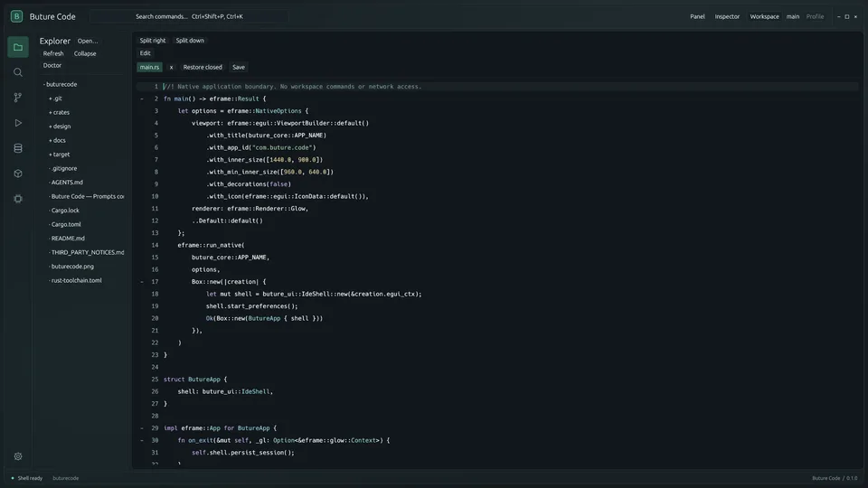The image size is (868, 488).
Task: Select the main.rs tab
Action: tap(149, 67)
